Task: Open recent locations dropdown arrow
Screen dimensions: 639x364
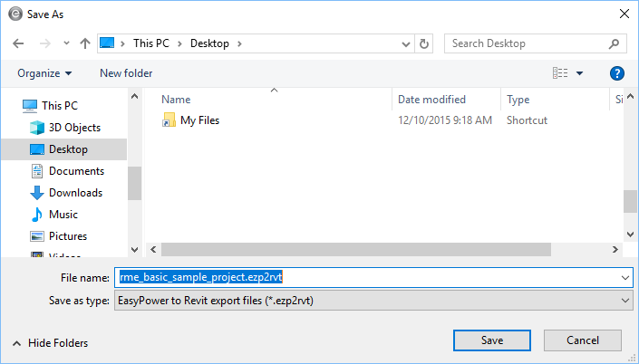Action: (x=65, y=43)
